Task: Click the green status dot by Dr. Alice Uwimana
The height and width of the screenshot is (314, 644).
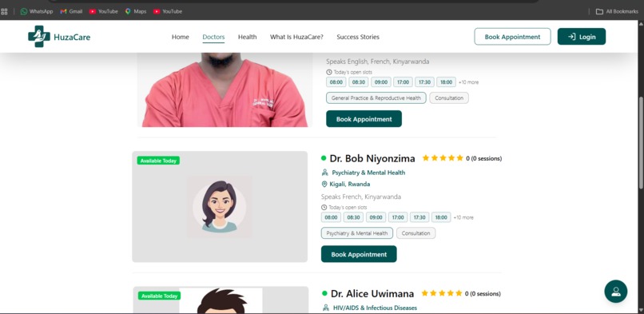Action: pos(325,293)
